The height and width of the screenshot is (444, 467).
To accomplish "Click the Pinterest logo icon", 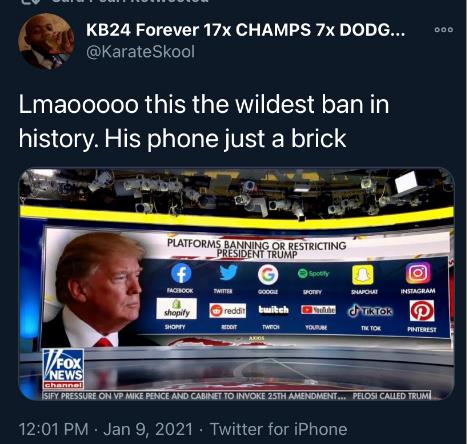I will click(x=422, y=311).
